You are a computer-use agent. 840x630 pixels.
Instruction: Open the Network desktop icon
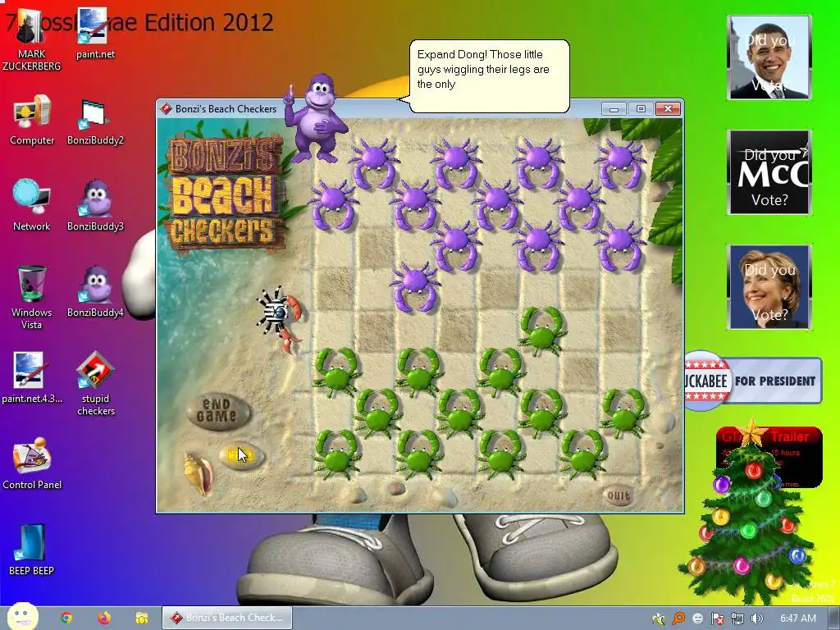(x=32, y=205)
